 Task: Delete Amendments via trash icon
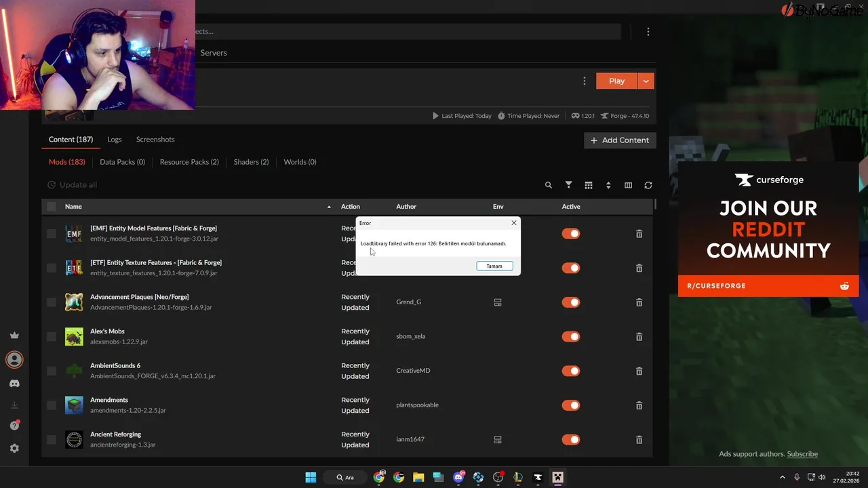point(639,405)
